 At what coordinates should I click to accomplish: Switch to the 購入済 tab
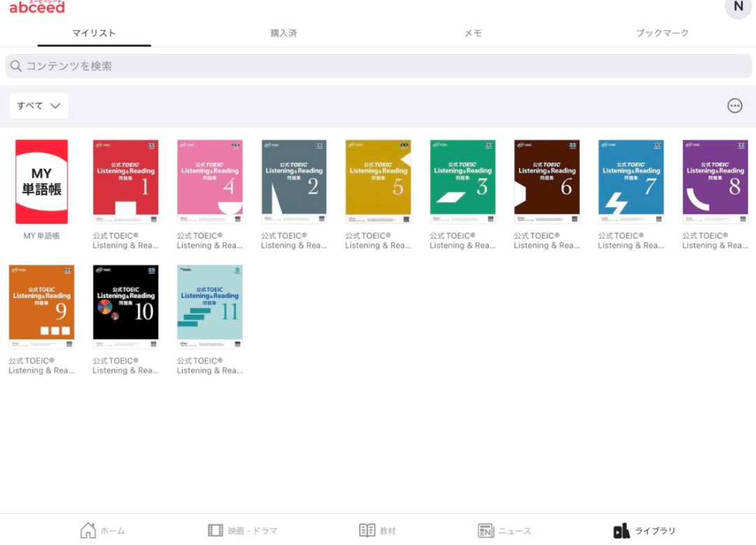coord(283,34)
